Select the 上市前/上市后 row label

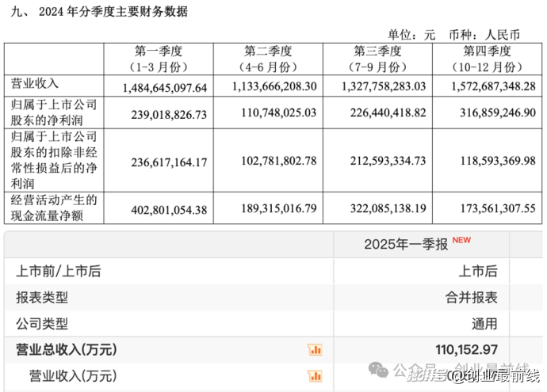58,271
